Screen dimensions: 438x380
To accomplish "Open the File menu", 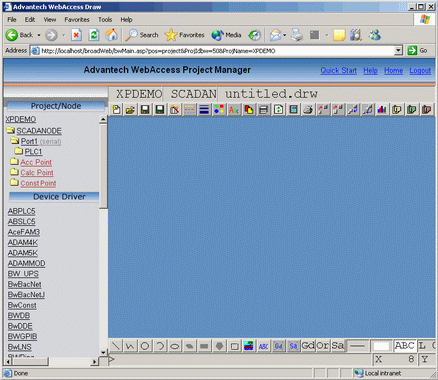I will tap(12, 20).
